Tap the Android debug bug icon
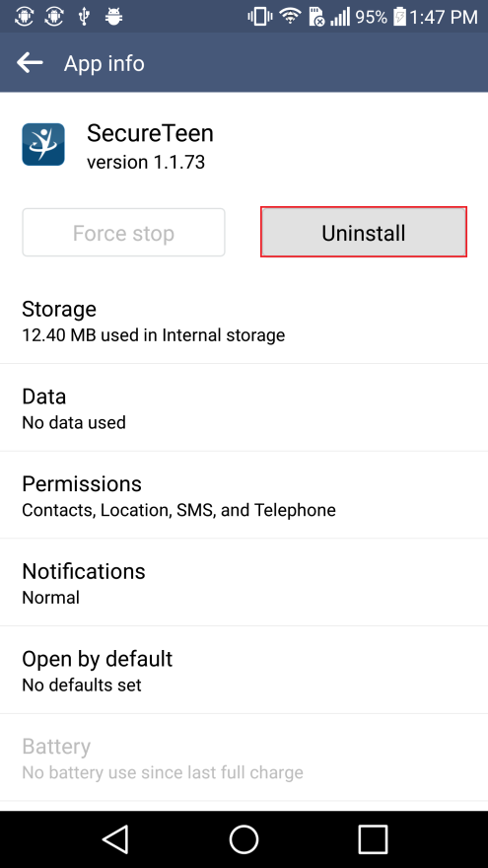 click(113, 17)
